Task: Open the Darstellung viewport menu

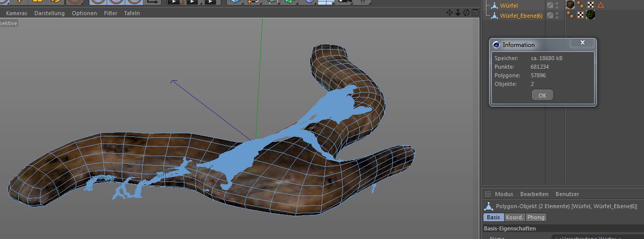Action: click(49, 13)
